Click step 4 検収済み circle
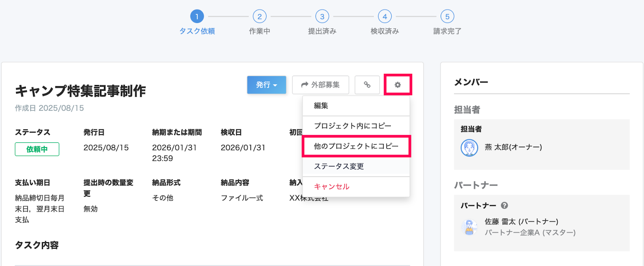The image size is (644, 266). (x=385, y=17)
